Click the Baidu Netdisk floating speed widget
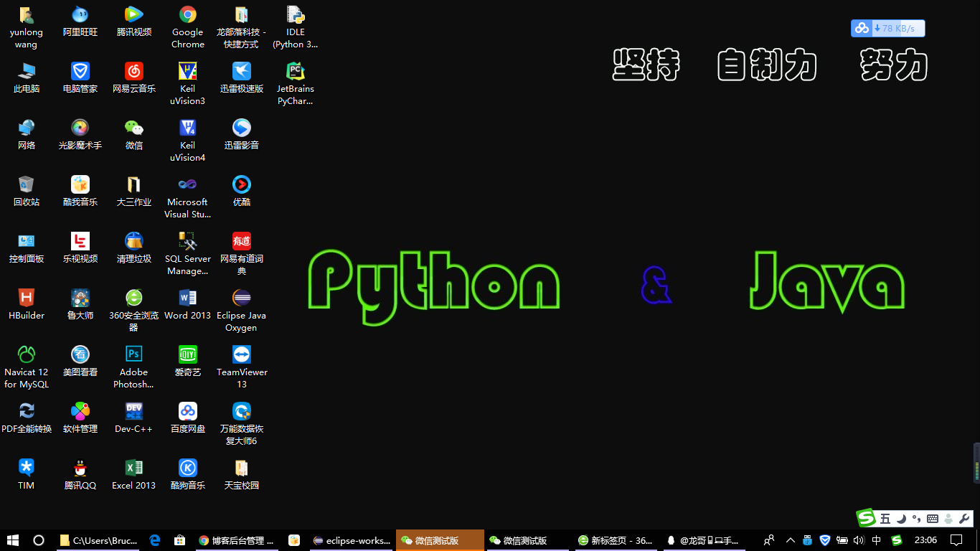980x551 pixels. [x=888, y=28]
